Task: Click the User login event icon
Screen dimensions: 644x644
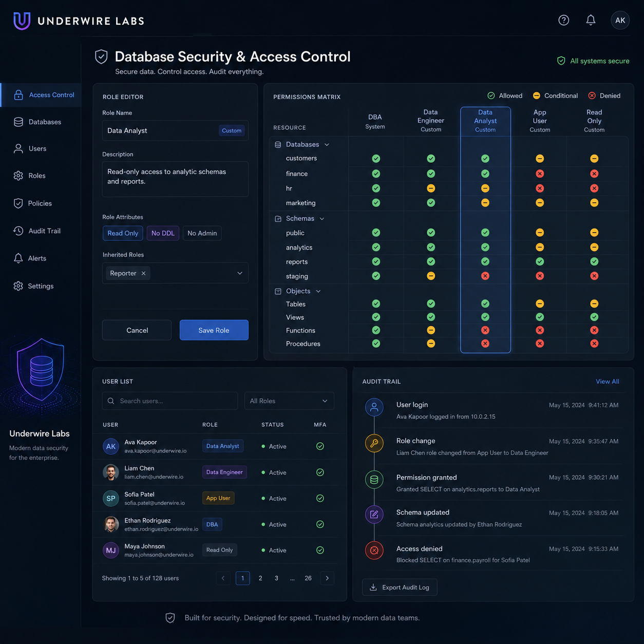Action: point(374,407)
